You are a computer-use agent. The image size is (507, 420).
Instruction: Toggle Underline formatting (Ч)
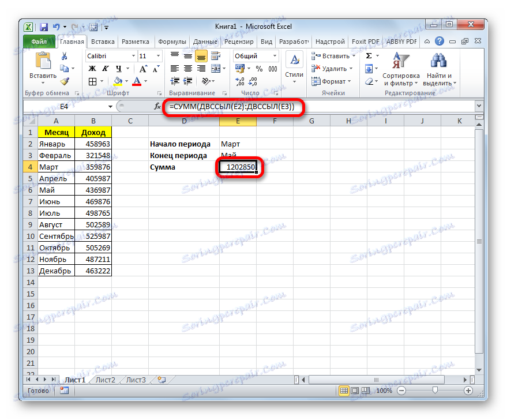coord(119,69)
